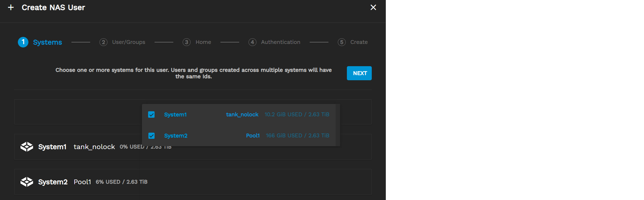
Task: Jump to the Authentication step label
Action: (280, 42)
